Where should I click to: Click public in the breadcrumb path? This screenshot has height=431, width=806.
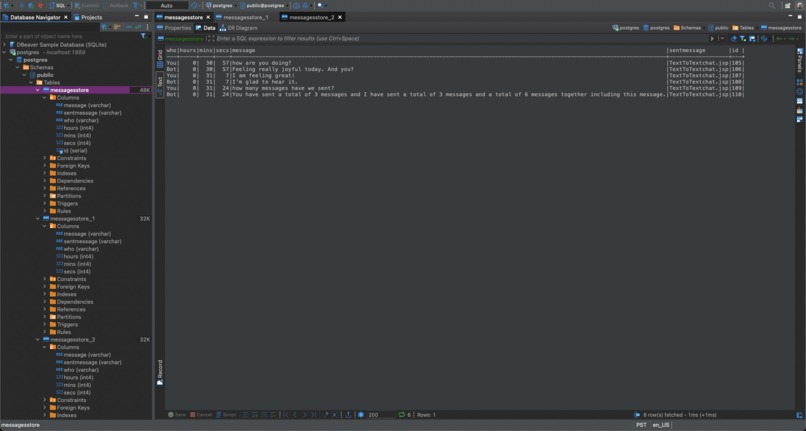[719, 28]
